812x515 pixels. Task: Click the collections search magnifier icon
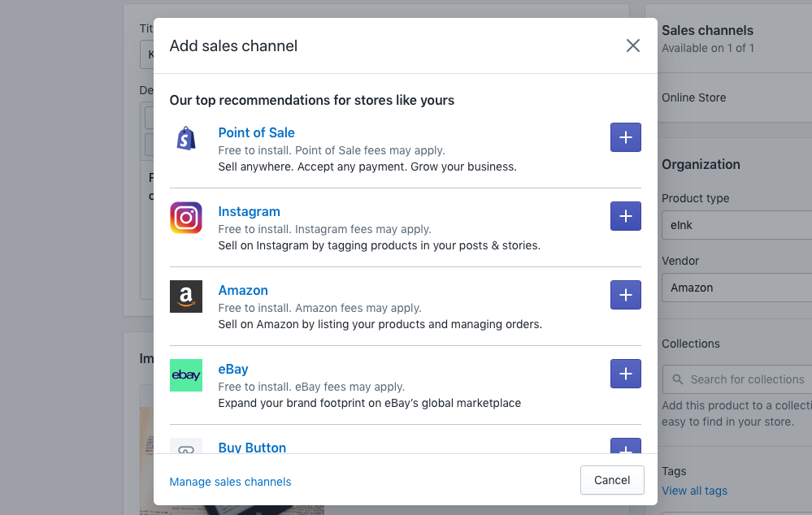coord(677,379)
